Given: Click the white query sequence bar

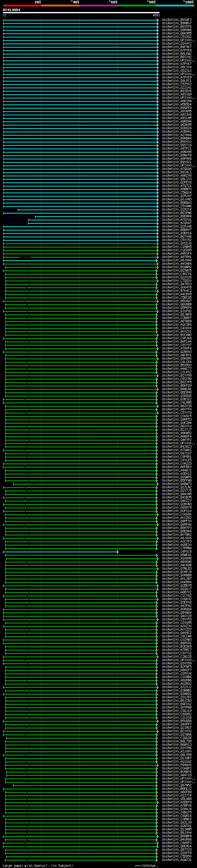Looking at the screenshot, I should tap(81, 13).
